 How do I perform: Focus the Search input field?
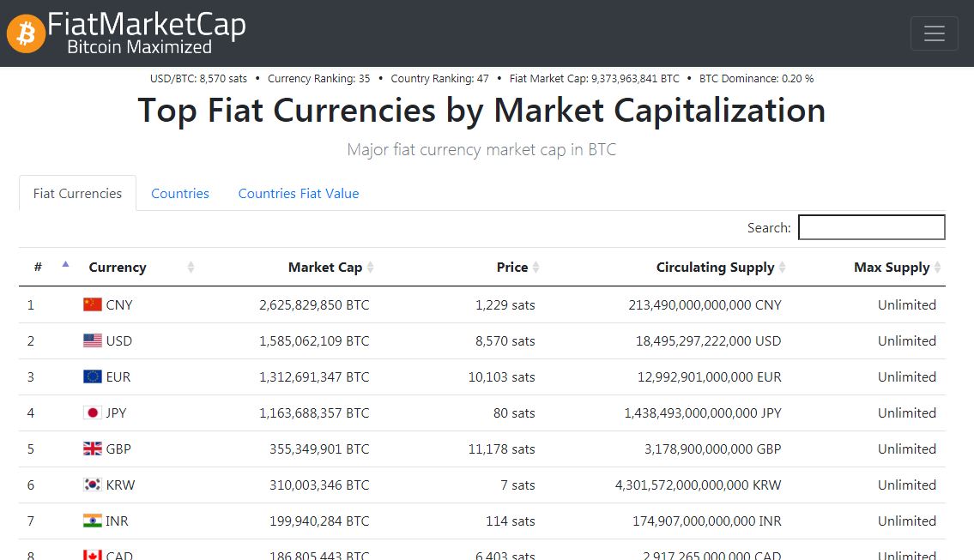(x=871, y=227)
